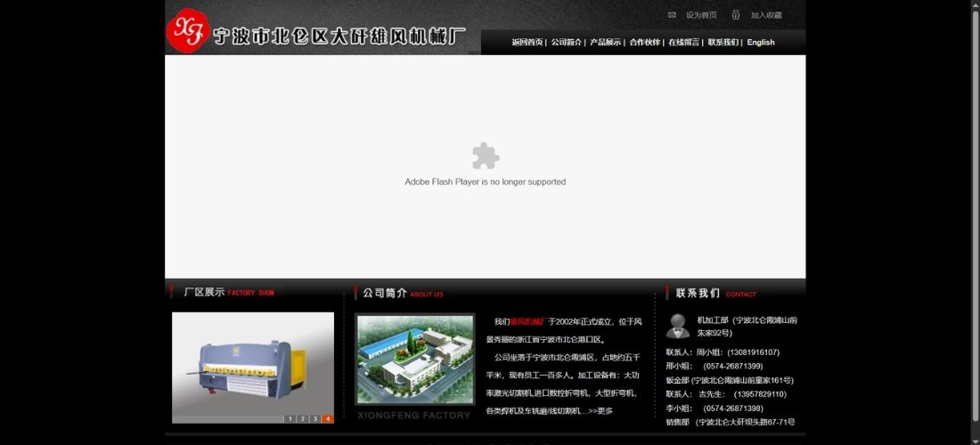Open the 联系我们 menu item

click(723, 43)
